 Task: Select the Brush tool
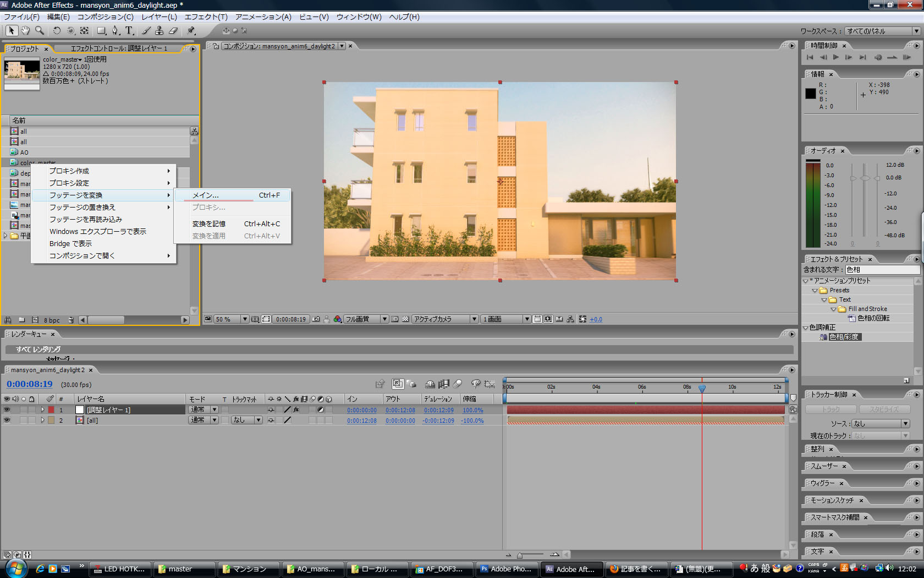[146, 31]
